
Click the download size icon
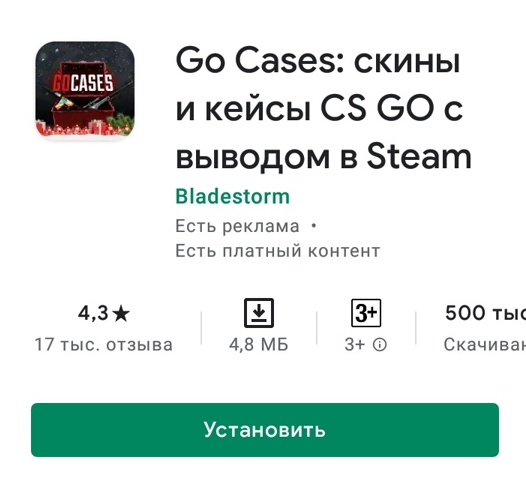(259, 313)
